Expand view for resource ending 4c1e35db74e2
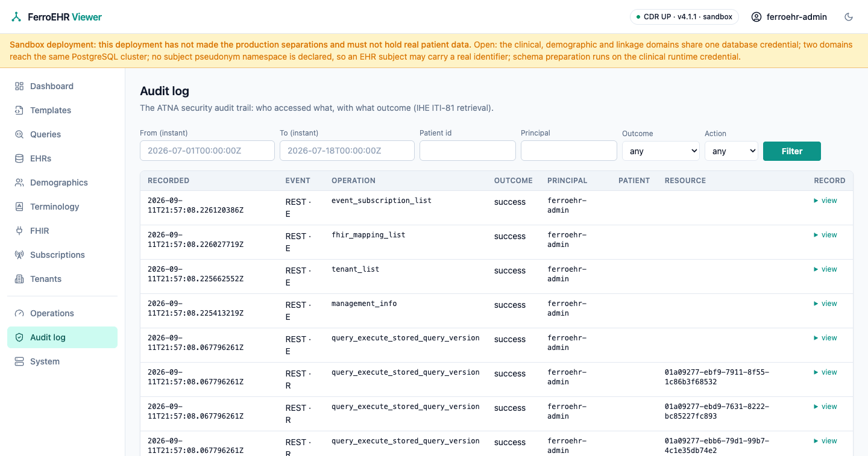Screen dimensions: 868x456 (x=826, y=441)
